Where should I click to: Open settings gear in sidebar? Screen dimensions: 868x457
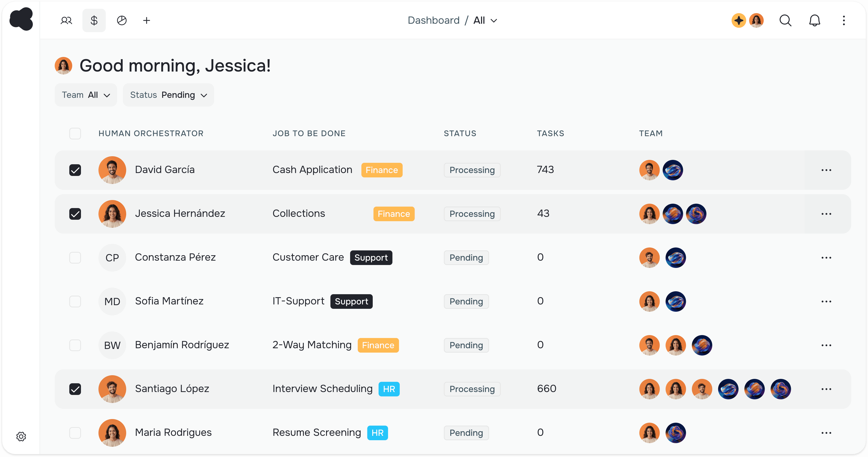(x=21, y=436)
